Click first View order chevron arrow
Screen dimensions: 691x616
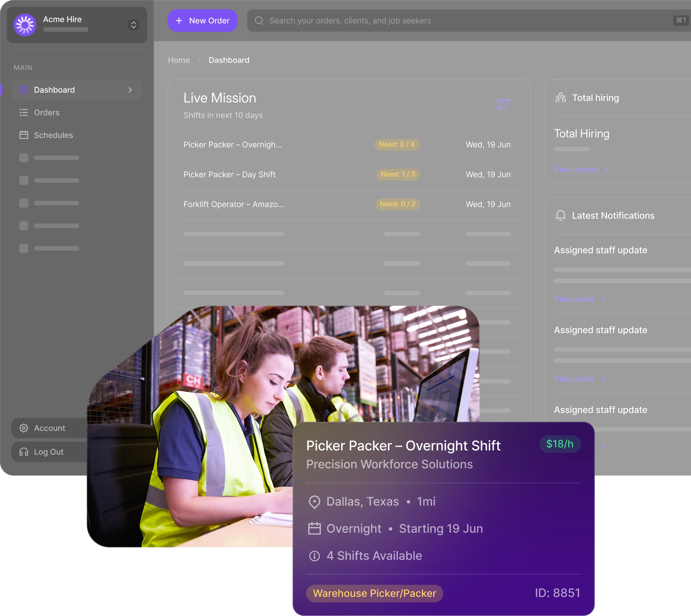click(x=603, y=299)
